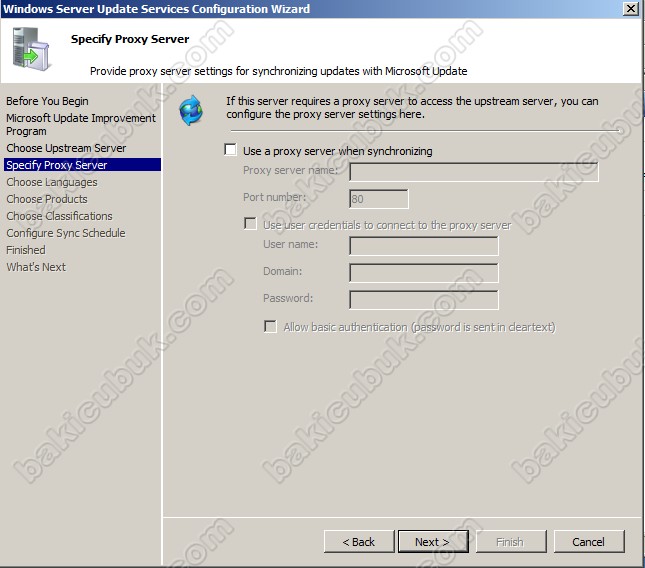
Task: Click the Domain input field
Action: [x=424, y=273]
